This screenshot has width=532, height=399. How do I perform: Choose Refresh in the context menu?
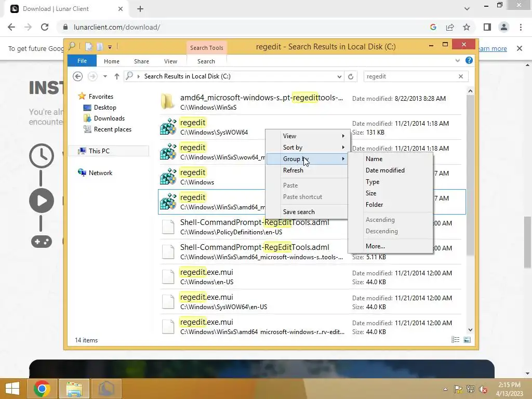tap(308, 170)
